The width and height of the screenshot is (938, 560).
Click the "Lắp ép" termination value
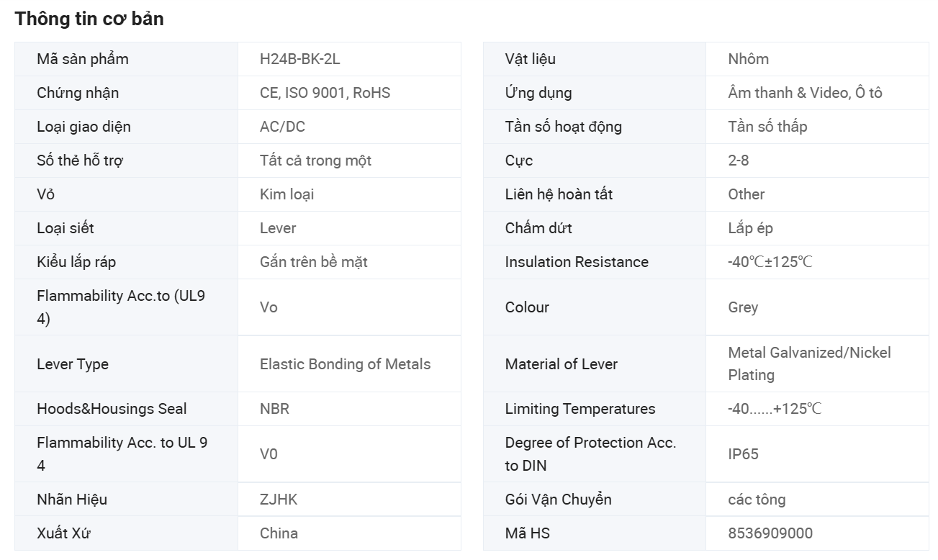(750, 228)
